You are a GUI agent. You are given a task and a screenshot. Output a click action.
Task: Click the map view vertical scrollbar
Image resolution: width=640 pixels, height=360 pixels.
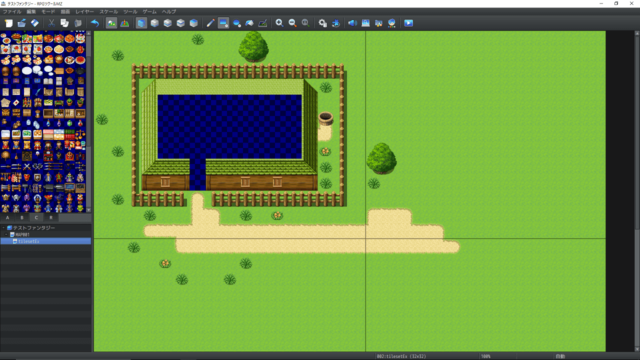click(x=637, y=191)
